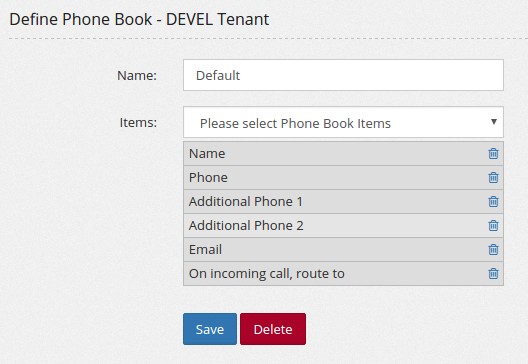Click the 'Name:' field label
528x364 pixels.
137,75
